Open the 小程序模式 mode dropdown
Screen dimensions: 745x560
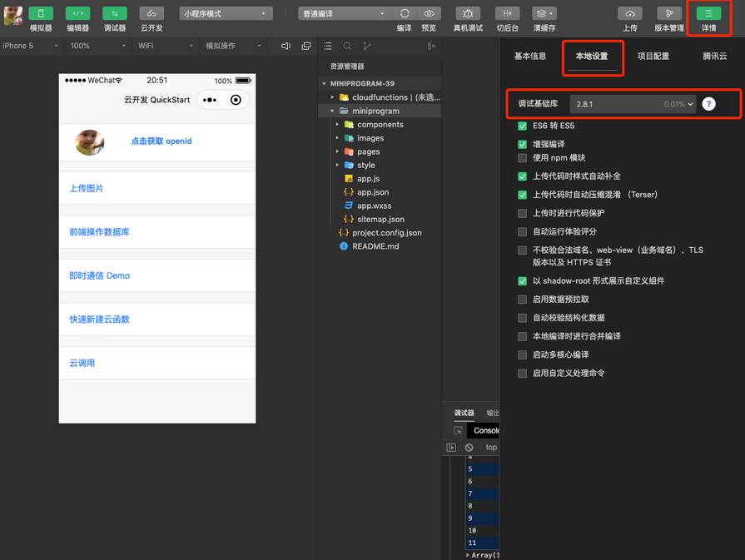tap(226, 14)
